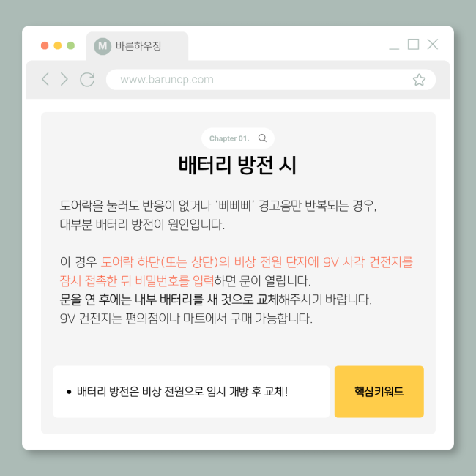This screenshot has height=476, width=476.
Task: Click the magnifier icon beside Chapter 01
Action: coord(262,138)
